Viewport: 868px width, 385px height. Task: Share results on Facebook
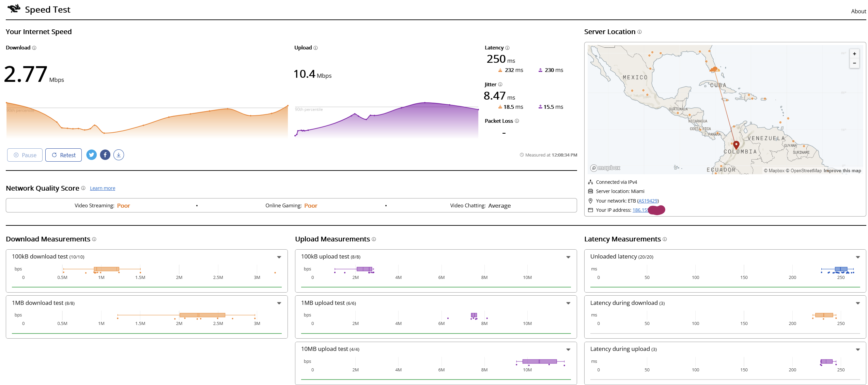(x=105, y=155)
